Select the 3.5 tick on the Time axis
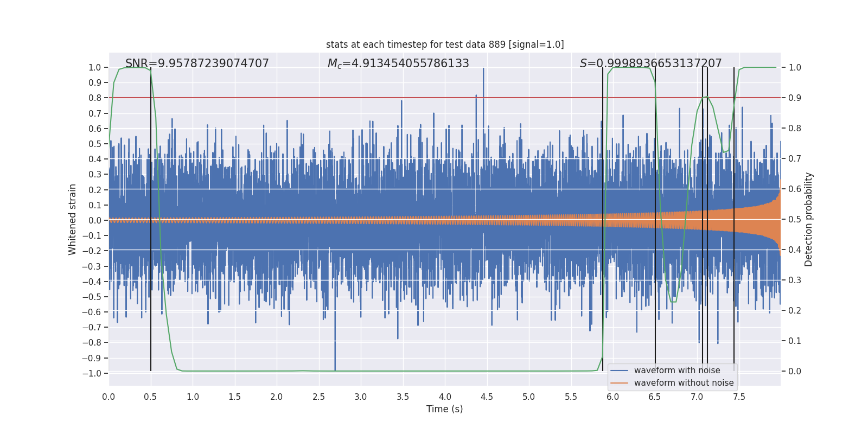Viewport: 868px width, 434px height. tap(403, 397)
